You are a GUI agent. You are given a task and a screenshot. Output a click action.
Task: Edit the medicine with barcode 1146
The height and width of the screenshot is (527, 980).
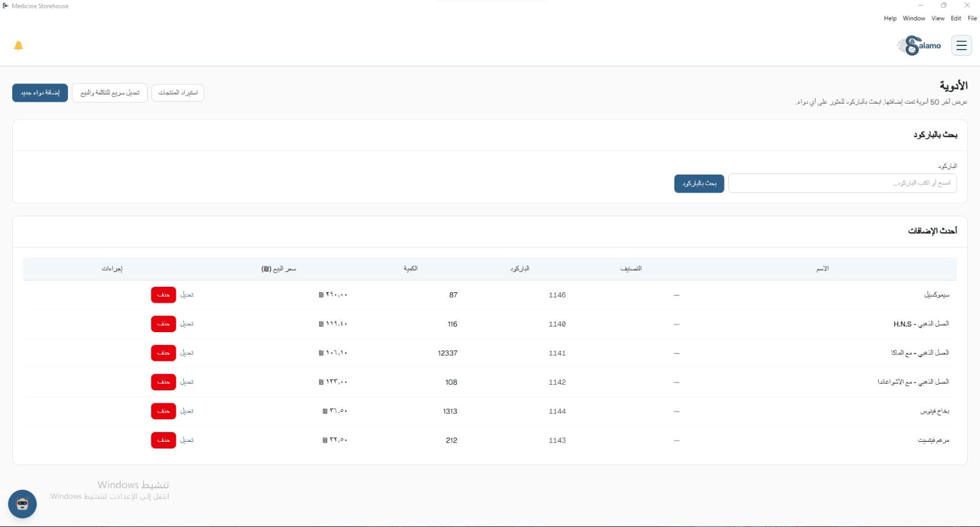[187, 295]
